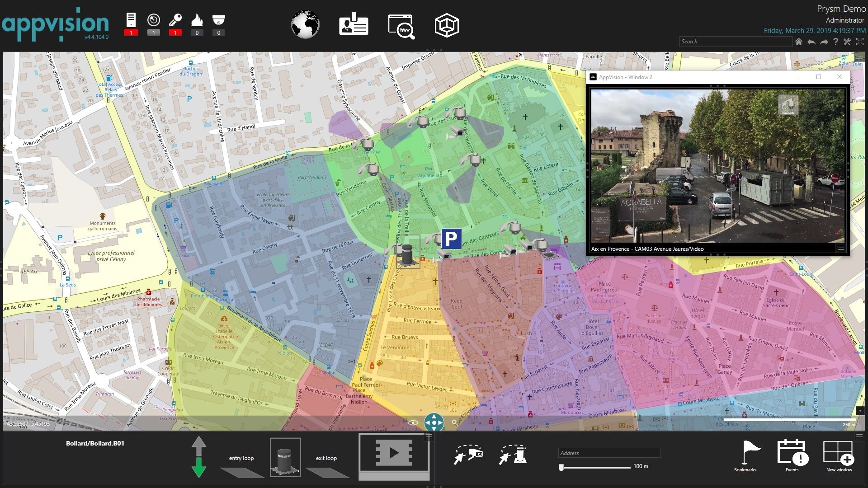Viewport: 868px width, 488px height.
Task: Open the globe map view
Action: pos(306,25)
